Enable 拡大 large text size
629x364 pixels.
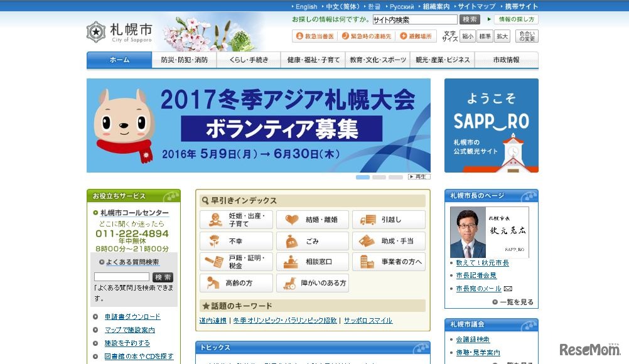tap(502, 36)
